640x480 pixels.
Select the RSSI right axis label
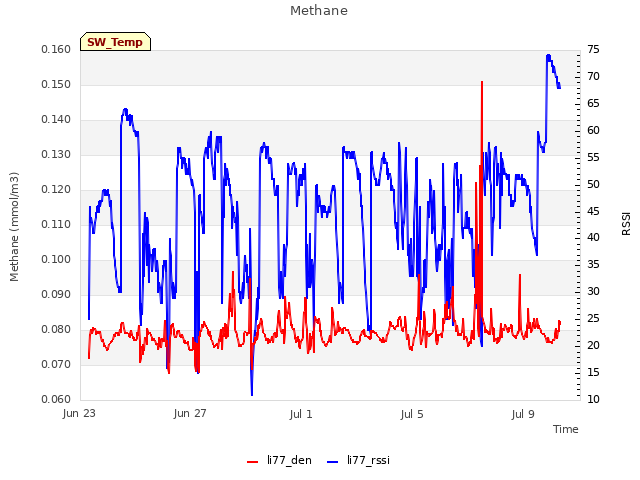[626, 223]
